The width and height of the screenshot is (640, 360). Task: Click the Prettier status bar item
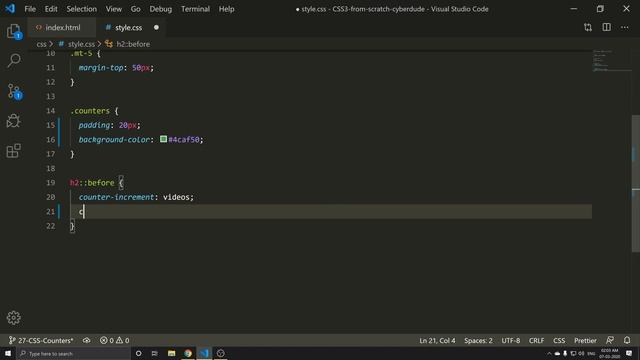tap(585, 340)
